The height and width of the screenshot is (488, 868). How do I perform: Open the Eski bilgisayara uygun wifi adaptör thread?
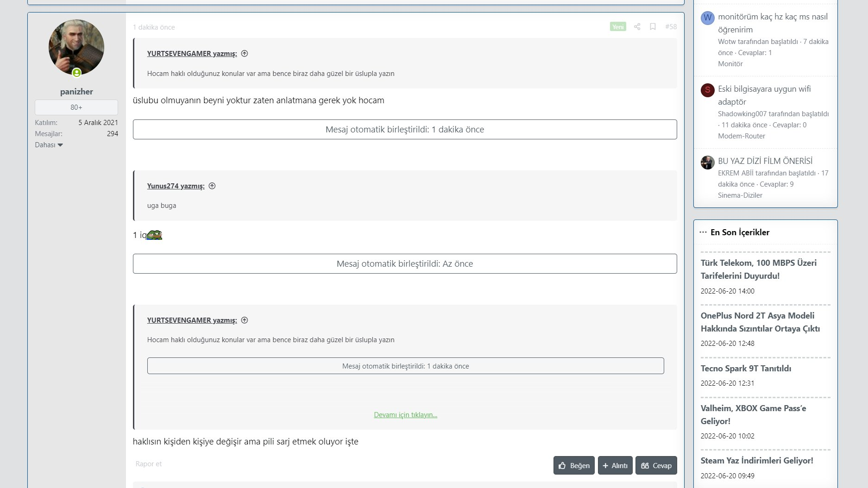764,95
